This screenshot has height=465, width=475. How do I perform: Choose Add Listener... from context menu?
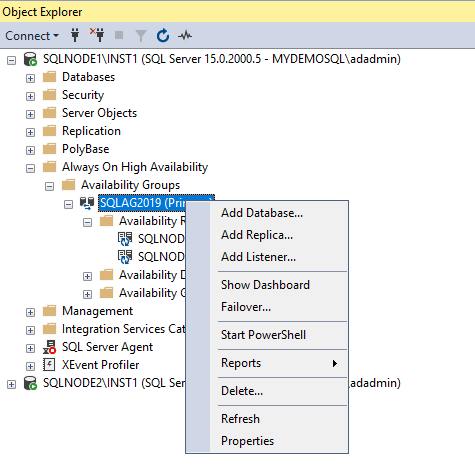pyautogui.click(x=267, y=257)
